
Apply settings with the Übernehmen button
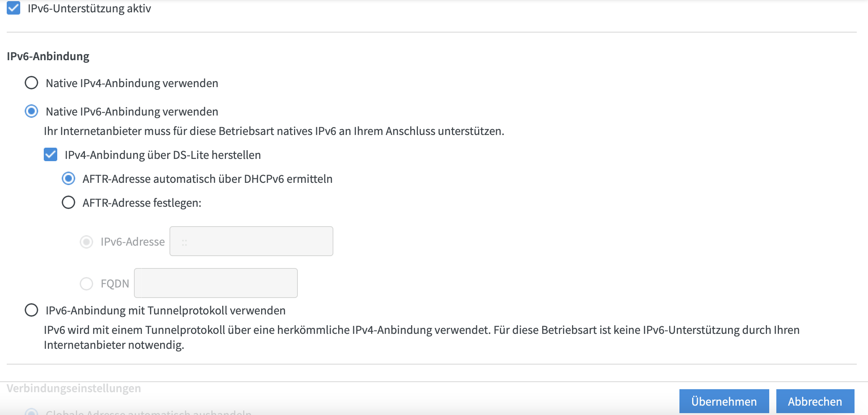click(x=724, y=401)
